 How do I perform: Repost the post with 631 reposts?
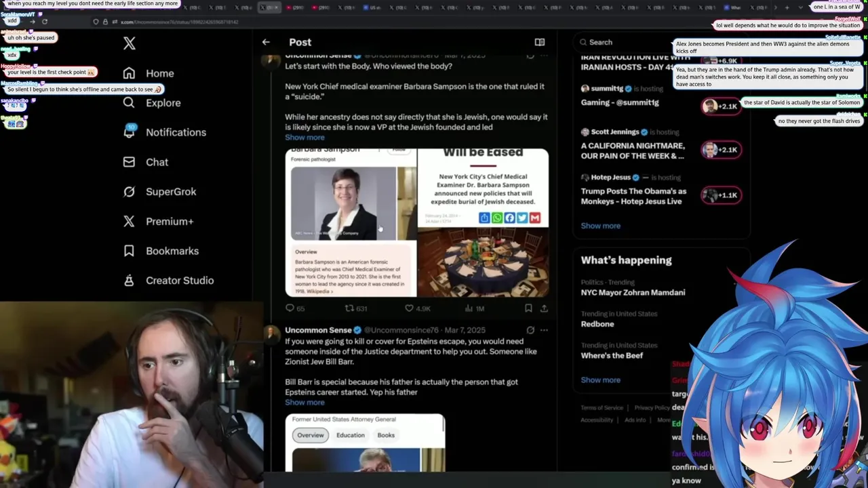pyautogui.click(x=356, y=308)
